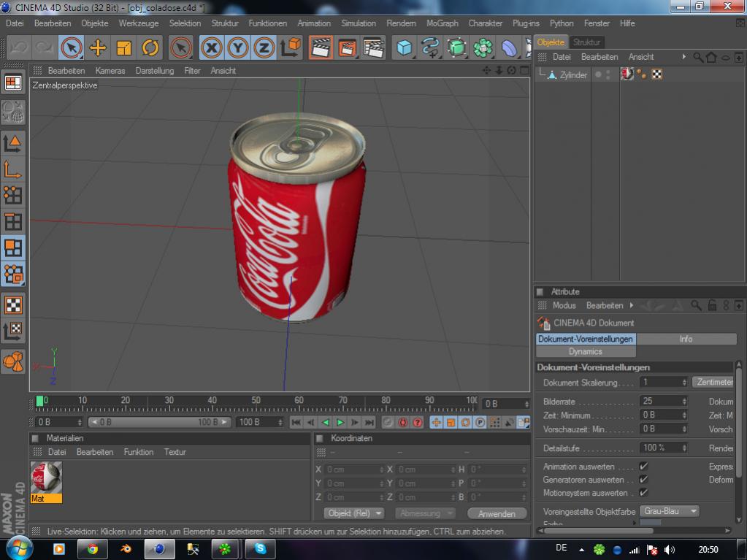Open the MoGraph menu
Viewport: 747px width, 560px height.
(443, 23)
